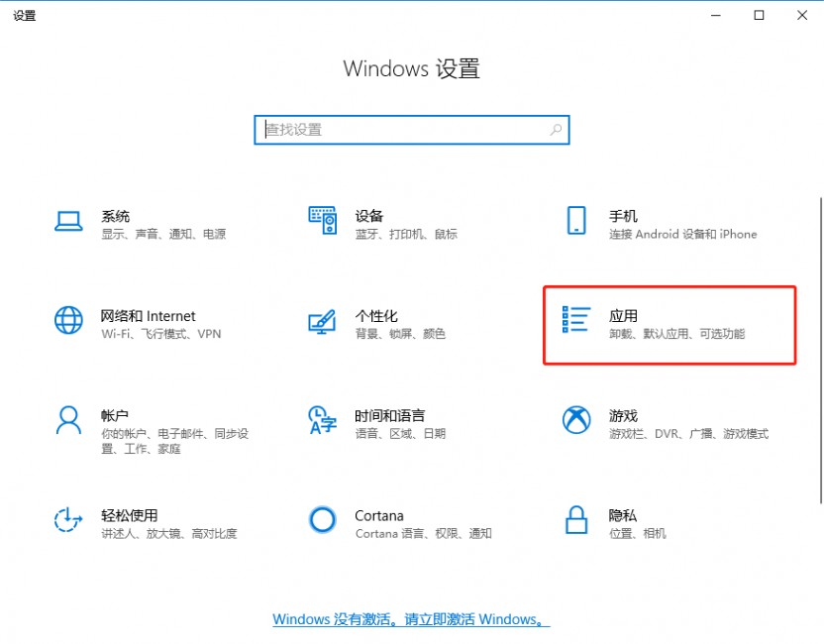This screenshot has width=824, height=644.
Task: Select the 设备 category title
Action: [368, 216]
